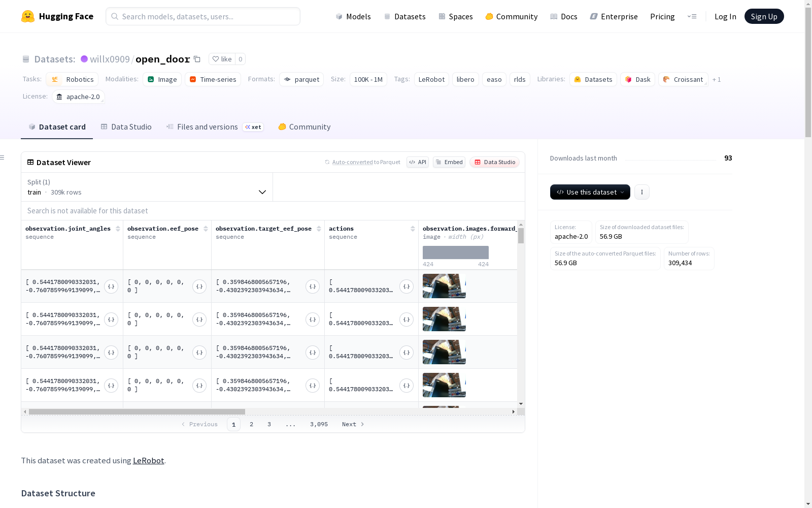Viewport: 812px width, 508px height.
Task: Open the apache-2.0 license tag
Action: coord(78,97)
